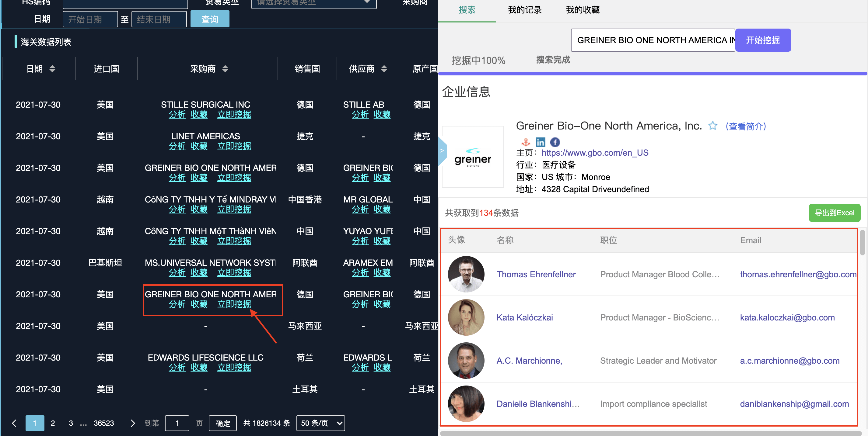Screen dimensions: 868x436
Task: Click 立即挖掘 under MS.UNIVERSAL NETWORK SYST
Action: tap(234, 273)
